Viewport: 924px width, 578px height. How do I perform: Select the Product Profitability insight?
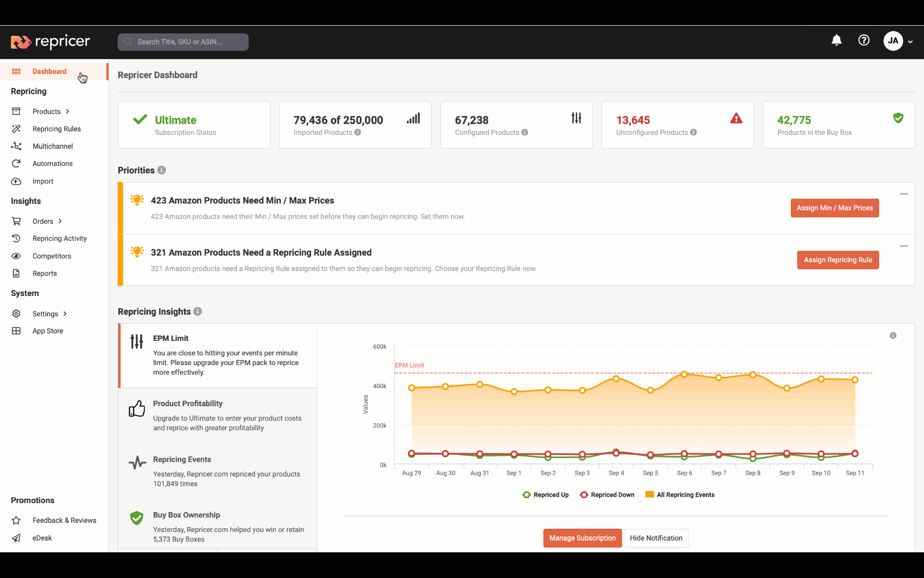coord(218,416)
